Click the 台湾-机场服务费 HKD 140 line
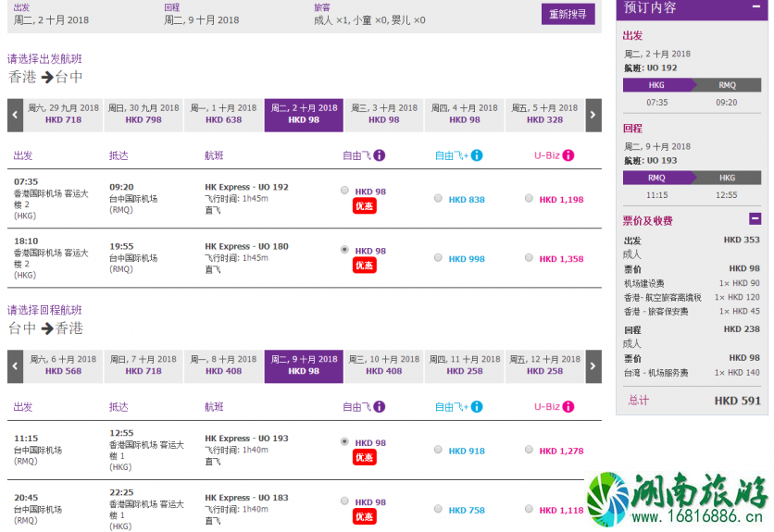The image size is (774, 532). (x=692, y=373)
